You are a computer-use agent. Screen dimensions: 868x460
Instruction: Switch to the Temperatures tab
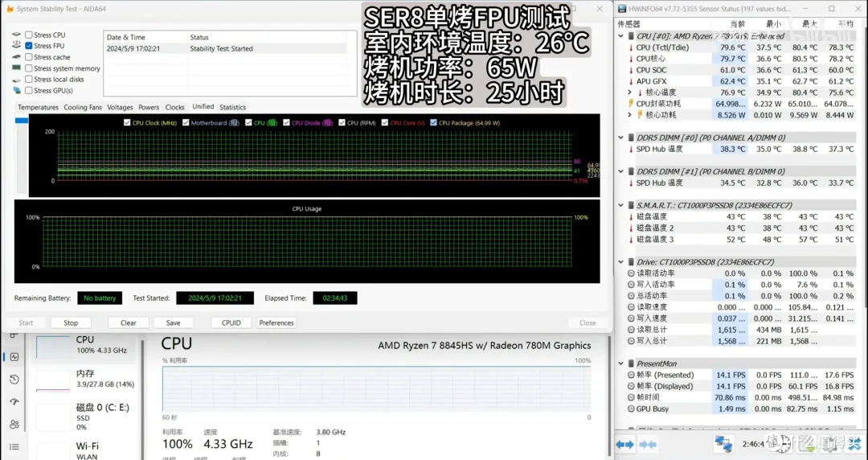(x=39, y=108)
